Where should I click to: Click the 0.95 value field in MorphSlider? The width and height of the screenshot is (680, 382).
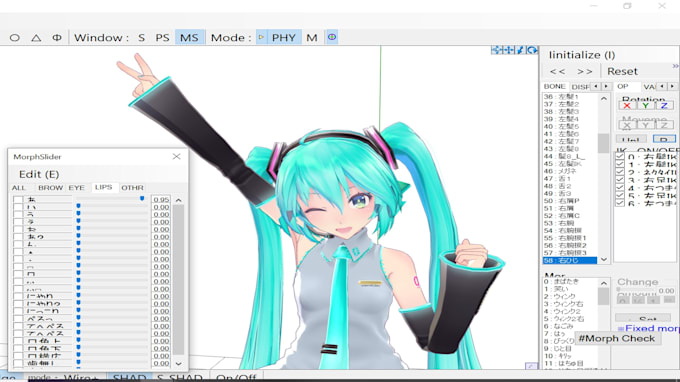(161, 200)
